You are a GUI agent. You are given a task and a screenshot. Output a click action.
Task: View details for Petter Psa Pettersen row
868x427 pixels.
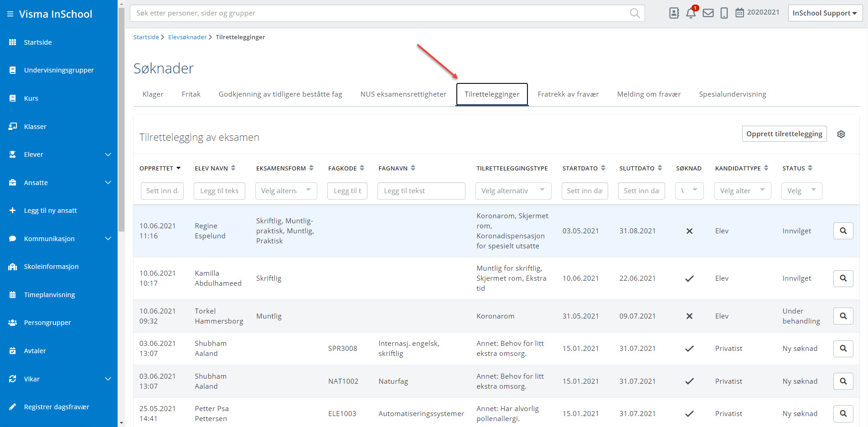pos(843,414)
